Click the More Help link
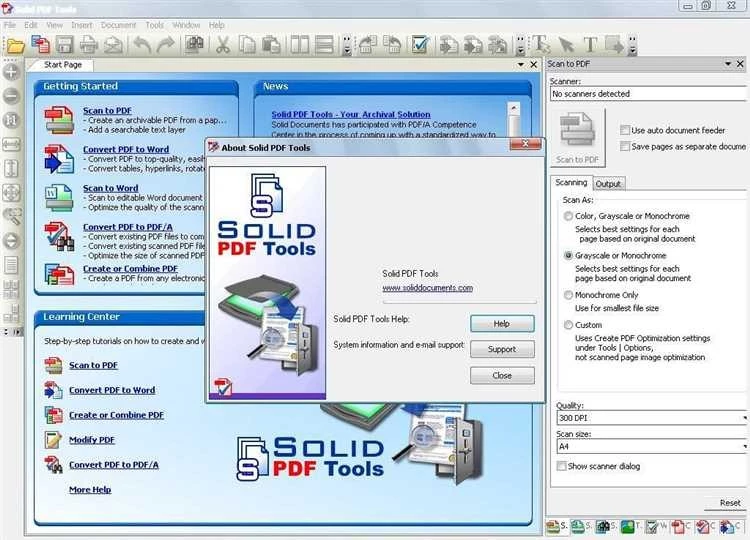Screen dimensions: 750x540 point(90,490)
